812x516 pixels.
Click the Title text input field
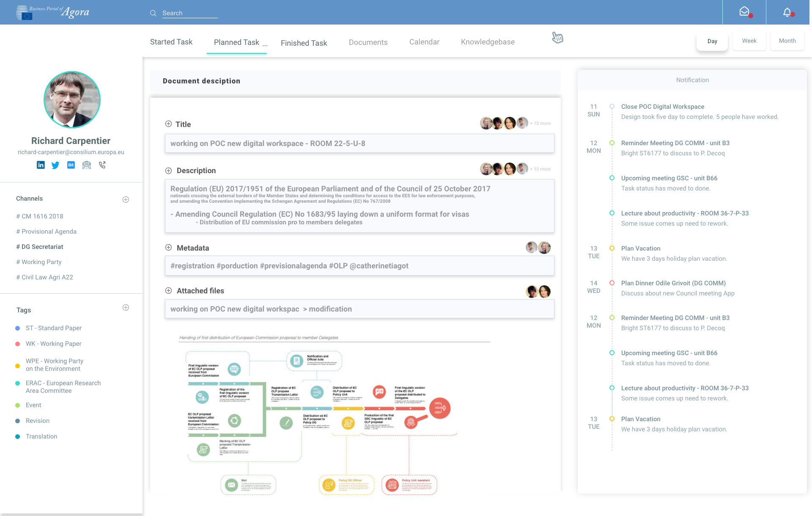359,143
